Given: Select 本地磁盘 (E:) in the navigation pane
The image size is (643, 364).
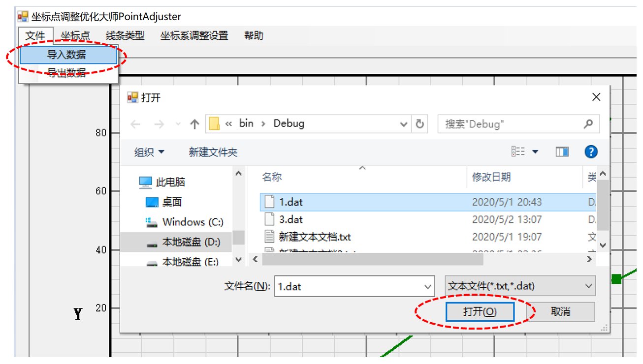Looking at the screenshot, I should [183, 262].
